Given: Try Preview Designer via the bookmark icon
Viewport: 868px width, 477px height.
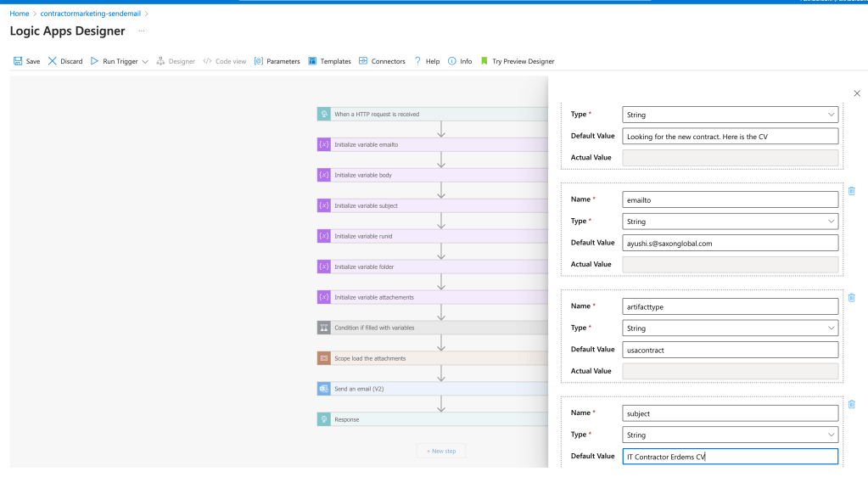Looking at the screenshot, I should [x=484, y=61].
